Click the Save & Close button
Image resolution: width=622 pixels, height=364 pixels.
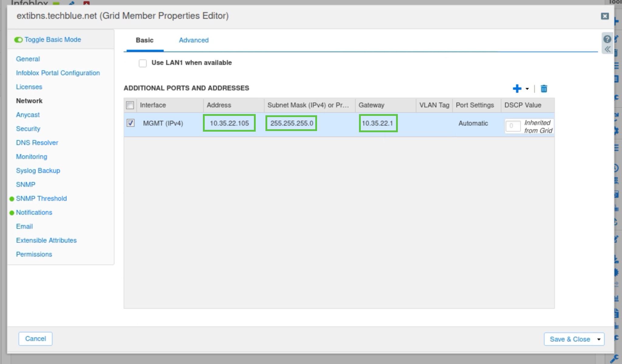[569, 339]
